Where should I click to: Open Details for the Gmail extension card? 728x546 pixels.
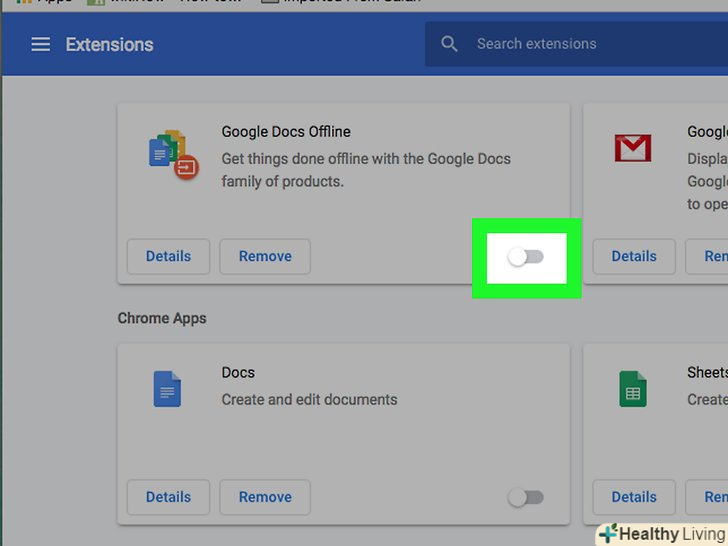click(x=634, y=256)
